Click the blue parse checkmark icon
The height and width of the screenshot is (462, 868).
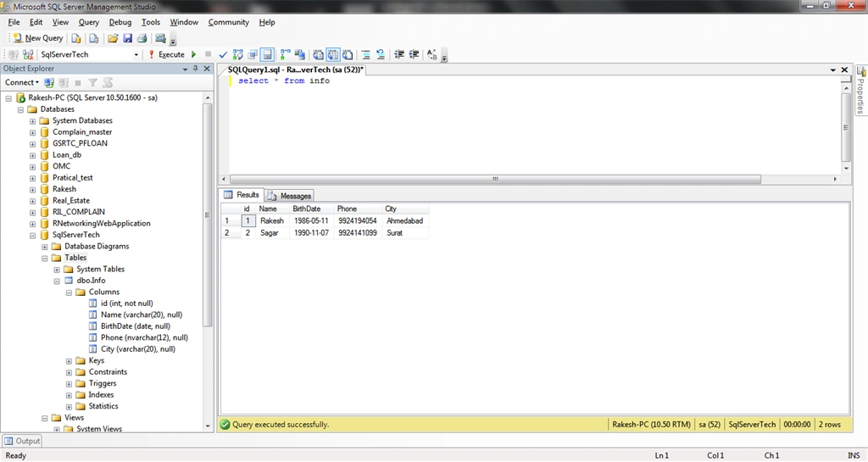click(x=223, y=54)
